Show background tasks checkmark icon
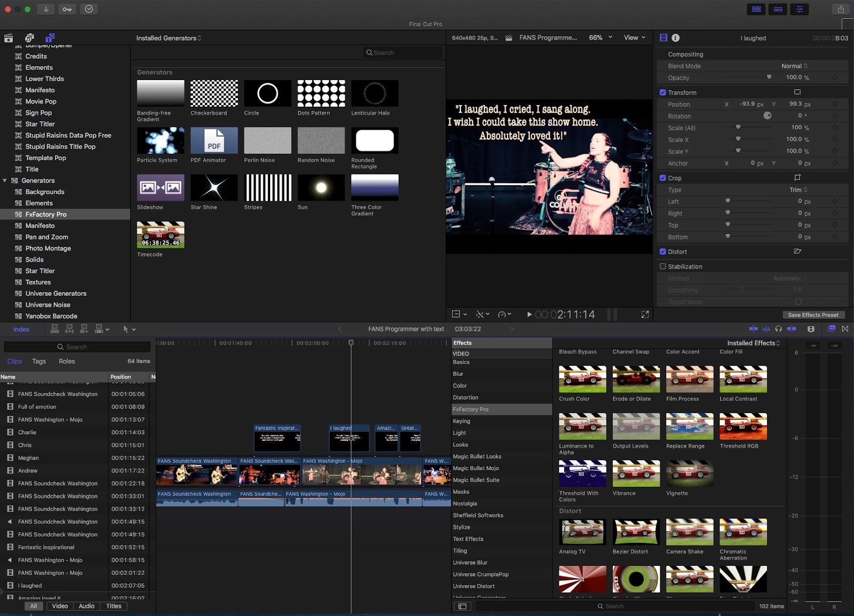Viewport: 854px width, 616px height. (89, 9)
